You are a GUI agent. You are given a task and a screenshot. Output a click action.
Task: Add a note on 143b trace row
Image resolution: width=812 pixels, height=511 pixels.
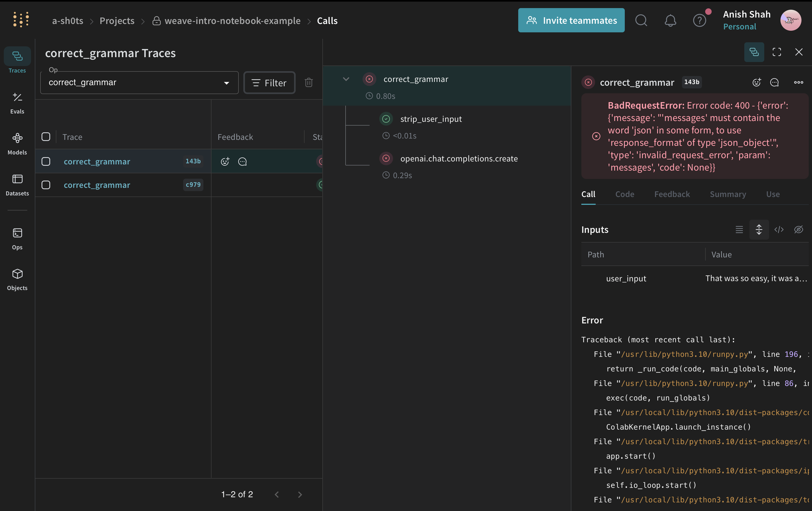pyautogui.click(x=243, y=161)
